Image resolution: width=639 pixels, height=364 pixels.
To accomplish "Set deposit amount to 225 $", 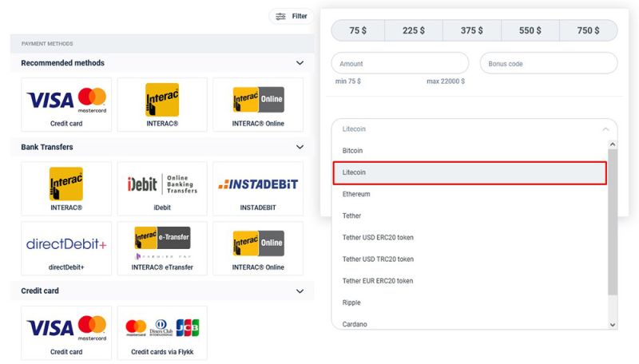I will click(x=413, y=30).
